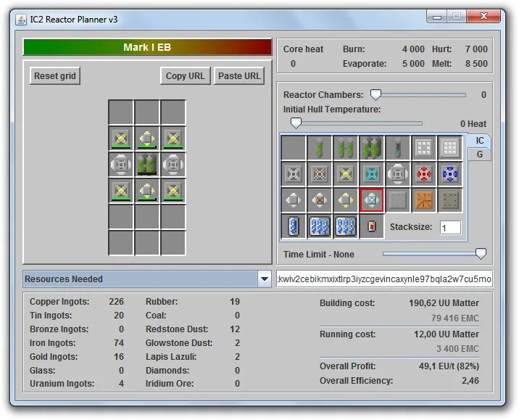Choose the depleted isotope cell in the palette
This screenshot has height=420, width=519.
(398, 148)
